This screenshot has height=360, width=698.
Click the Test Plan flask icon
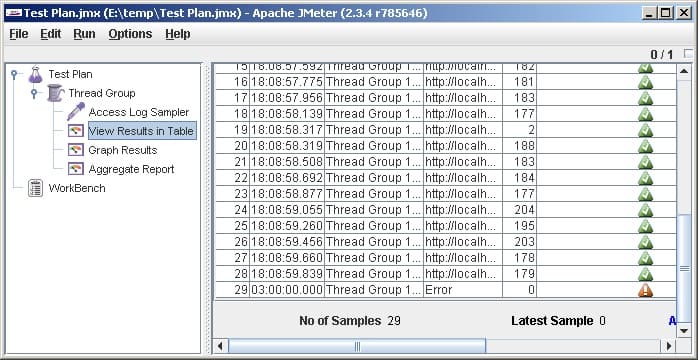(x=36, y=74)
